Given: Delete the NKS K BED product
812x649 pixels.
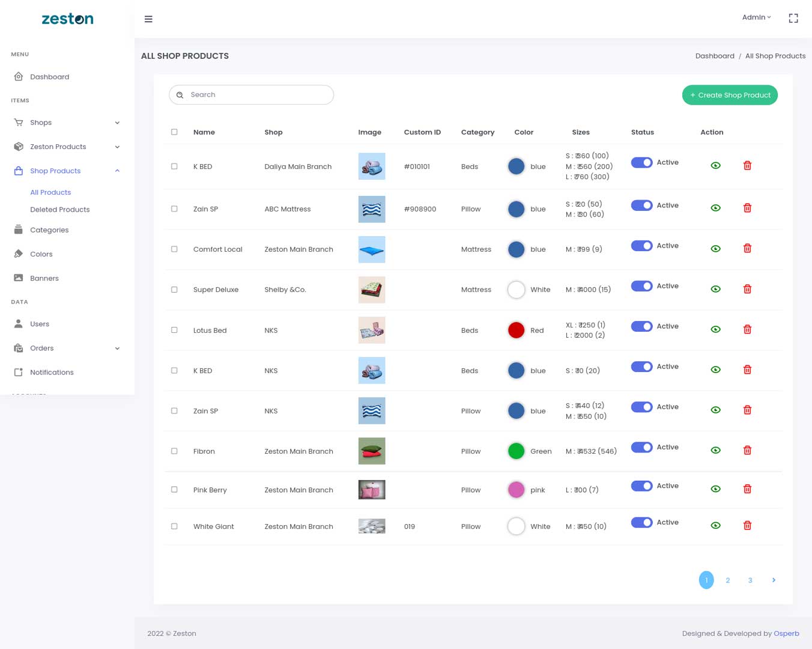Looking at the screenshot, I should (747, 370).
